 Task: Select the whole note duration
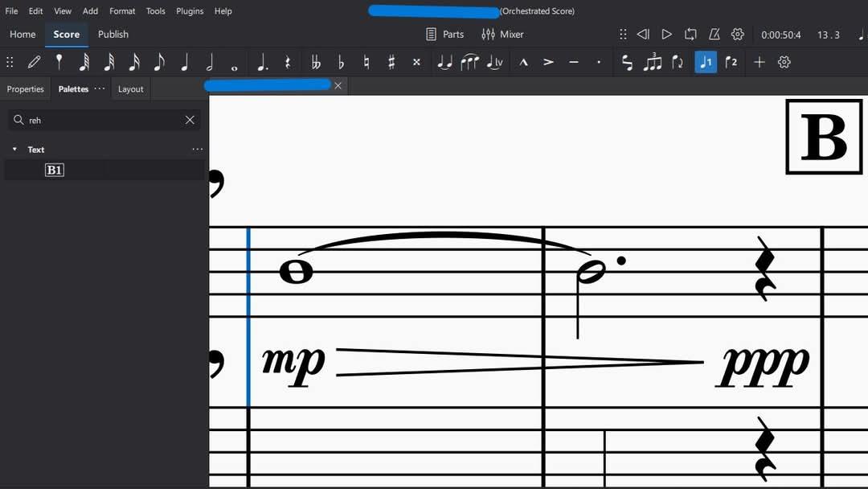point(234,68)
